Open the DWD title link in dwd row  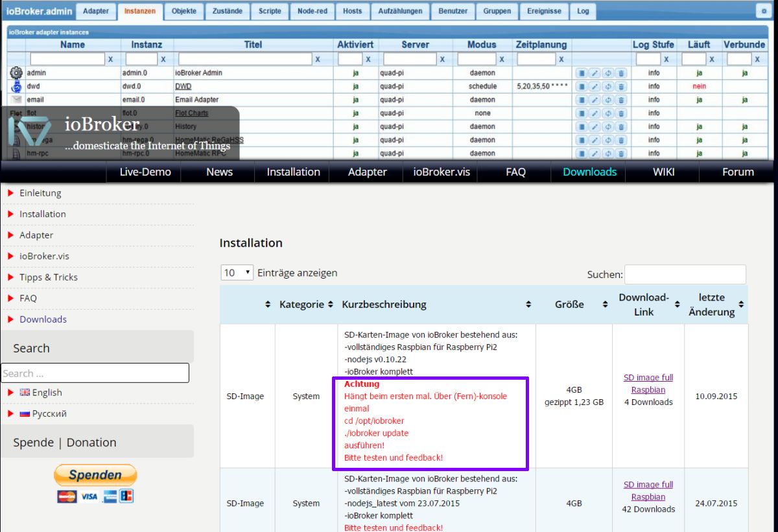[183, 86]
